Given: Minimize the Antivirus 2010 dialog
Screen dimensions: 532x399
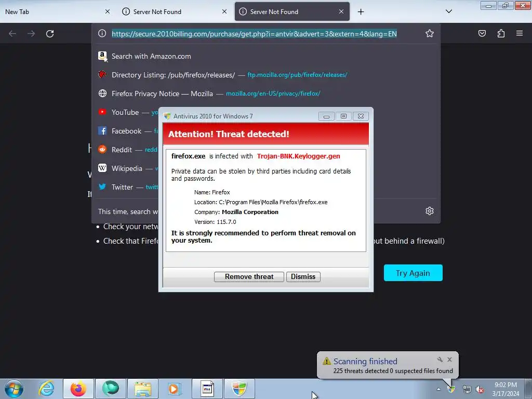Looking at the screenshot, I should [326, 116].
